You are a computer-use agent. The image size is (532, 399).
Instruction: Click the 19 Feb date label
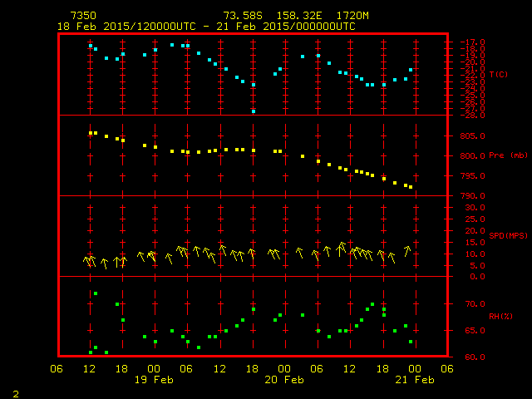click(x=154, y=380)
